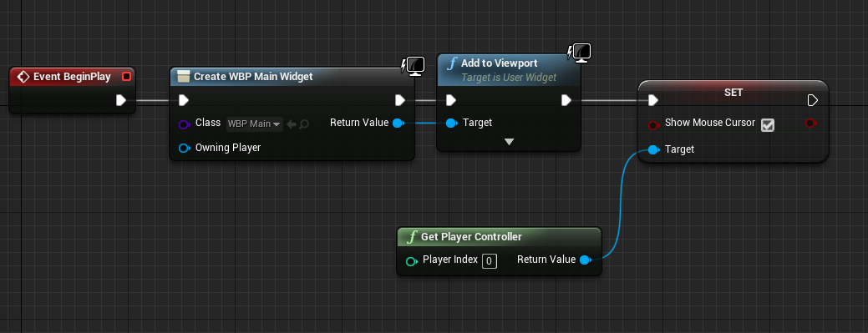Click the Add to Viewport exec output pin
Screen dimensions: 868x333
pyautogui.click(x=566, y=100)
